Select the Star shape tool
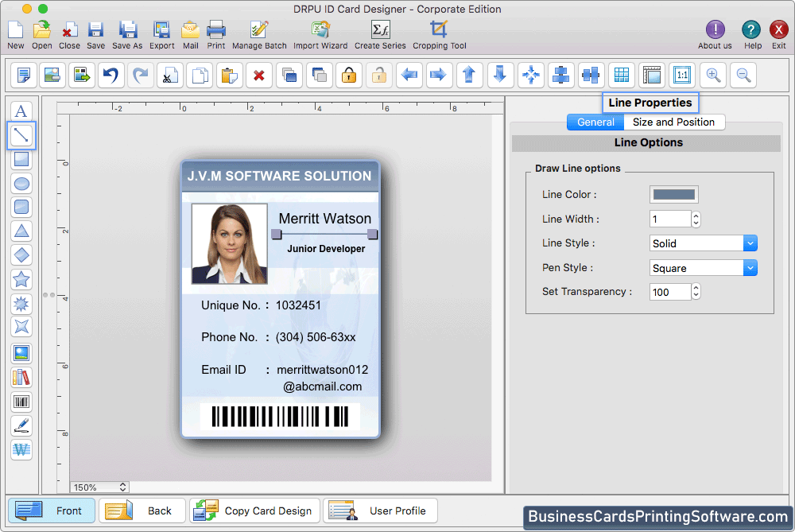The height and width of the screenshot is (532, 795). coord(21,279)
